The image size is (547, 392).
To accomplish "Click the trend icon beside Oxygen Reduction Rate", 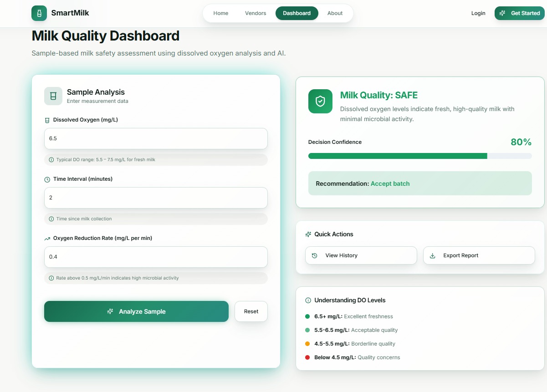I will (x=47, y=239).
